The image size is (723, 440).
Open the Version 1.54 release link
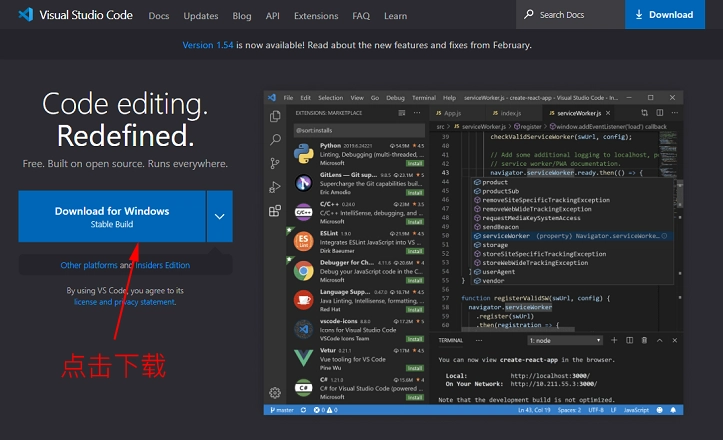pos(207,45)
